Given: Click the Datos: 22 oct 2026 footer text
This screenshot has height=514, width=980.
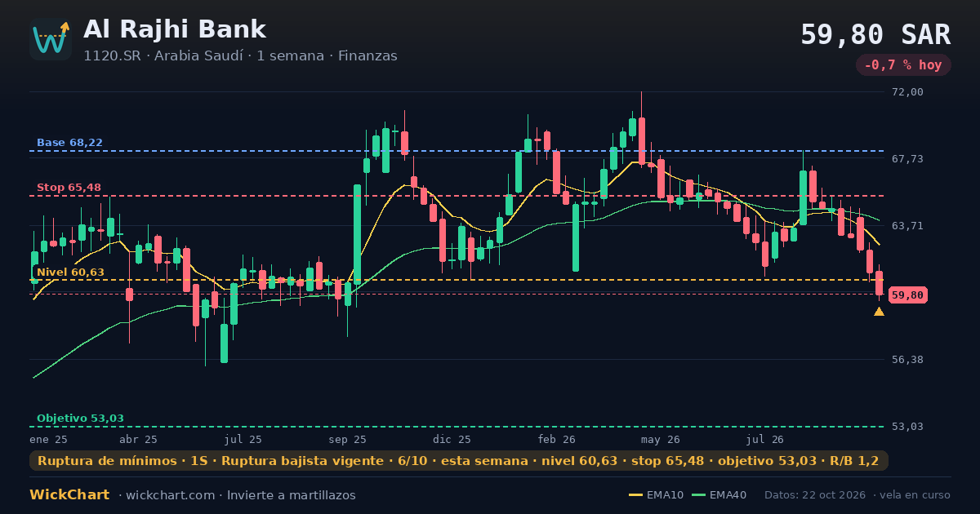Looking at the screenshot, I should [x=817, y=495].
